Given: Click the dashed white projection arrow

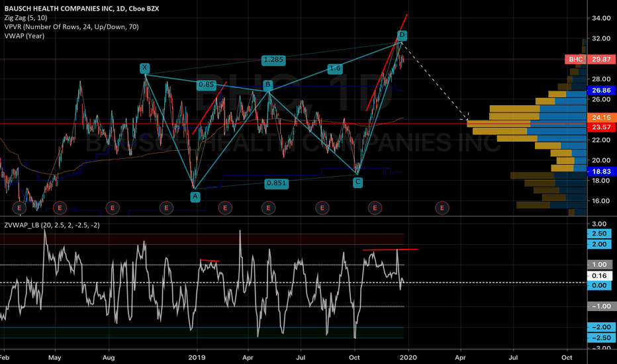Looking at the screenshot, I should (435, 81).
